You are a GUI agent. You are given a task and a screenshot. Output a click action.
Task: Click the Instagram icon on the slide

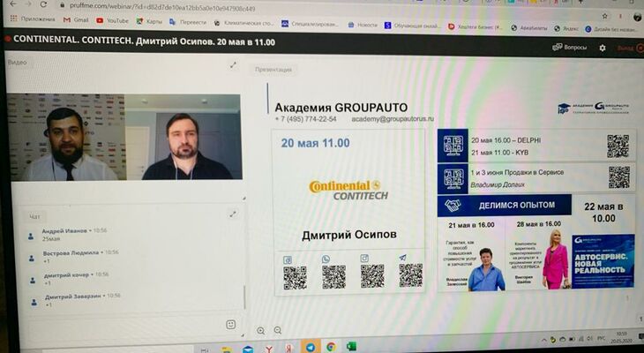click(x=364, y=258)
